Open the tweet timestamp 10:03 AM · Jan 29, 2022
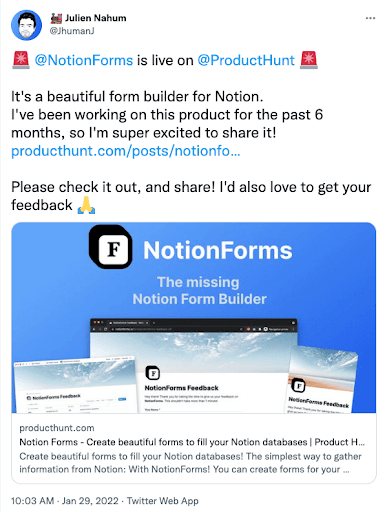This screenshot has width=387, height=512. pos(65,501)
